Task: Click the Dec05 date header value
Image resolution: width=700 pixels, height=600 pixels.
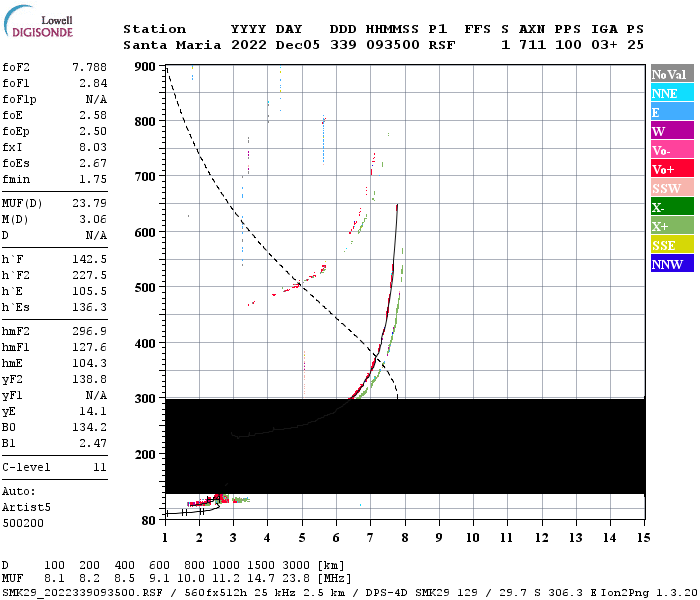Action: pos(298,45)
